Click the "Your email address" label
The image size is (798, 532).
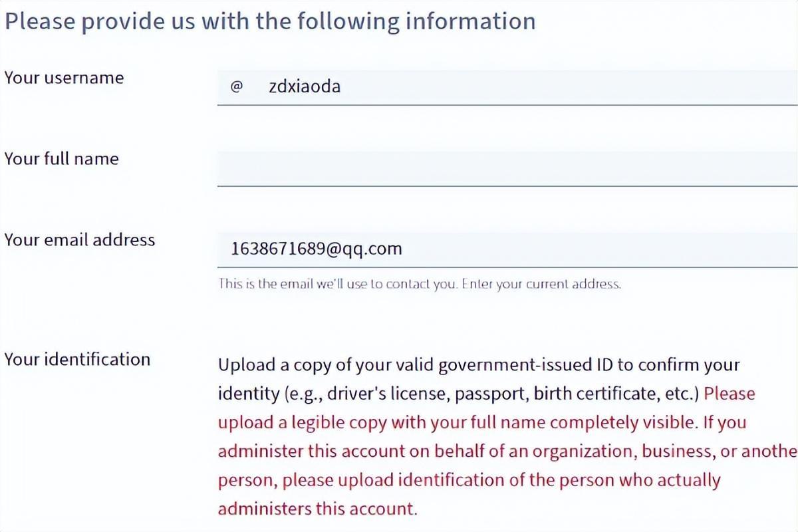pos(80,240)
